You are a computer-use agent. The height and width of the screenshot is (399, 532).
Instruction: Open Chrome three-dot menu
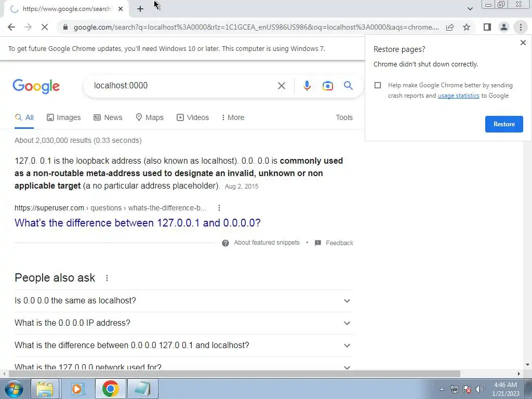521,27
